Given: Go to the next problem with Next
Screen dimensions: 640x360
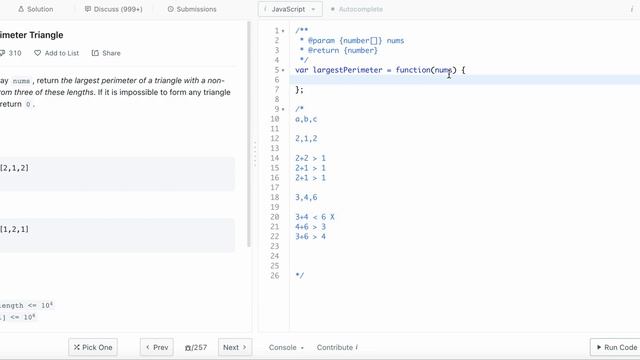Looking at the screenshot, I should pyautogui.click(x=235, y=347).
